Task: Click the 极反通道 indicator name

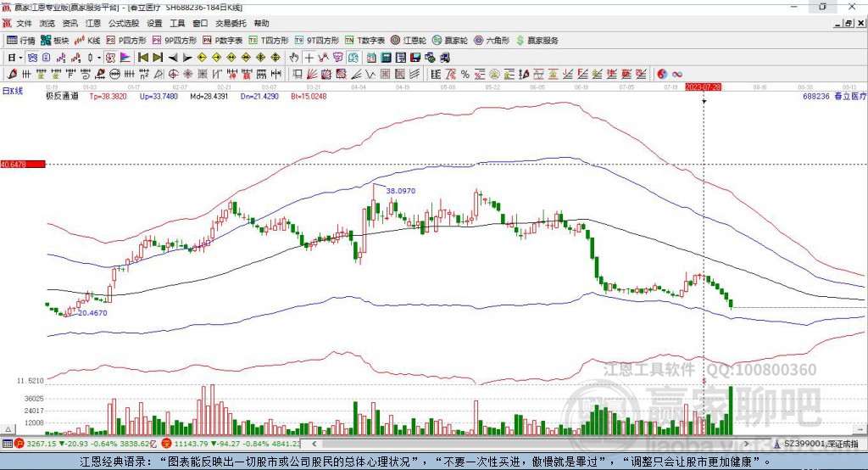Action: tap(62, 96)
